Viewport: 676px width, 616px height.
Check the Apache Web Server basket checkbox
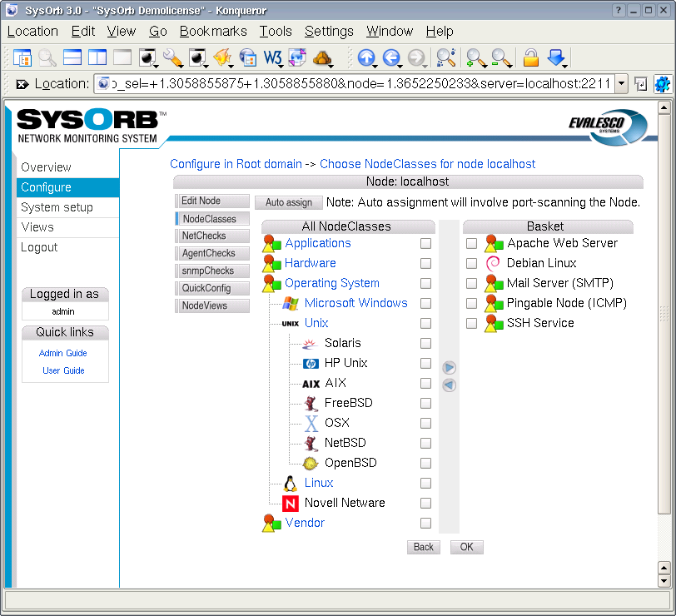pos(472,244)
